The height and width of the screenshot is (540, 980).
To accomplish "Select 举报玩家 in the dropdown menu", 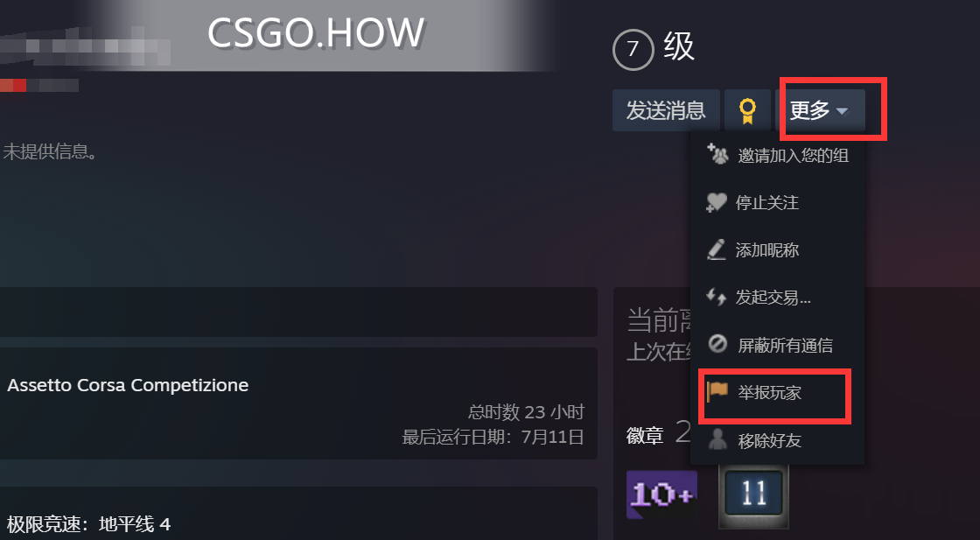I will point(778,392).
